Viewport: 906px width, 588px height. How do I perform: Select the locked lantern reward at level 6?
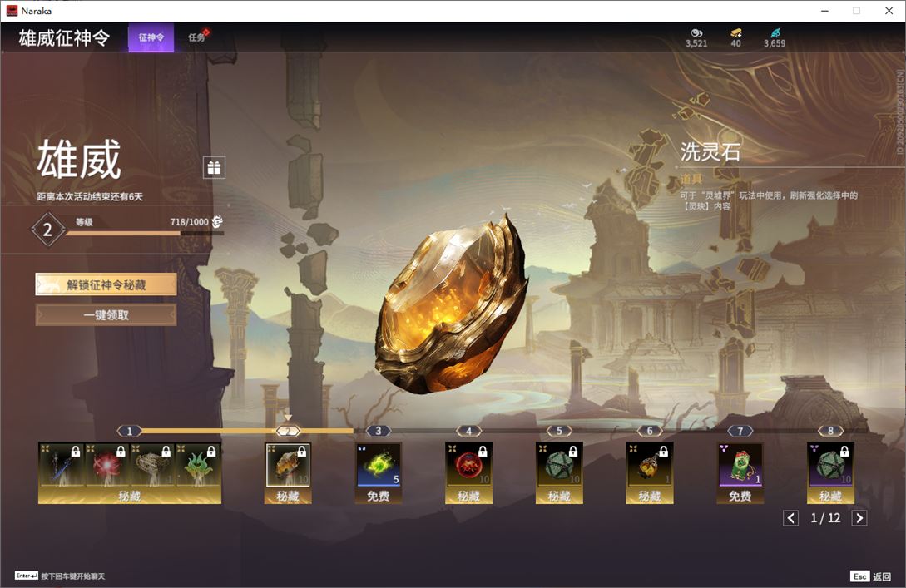click(650, 465)
